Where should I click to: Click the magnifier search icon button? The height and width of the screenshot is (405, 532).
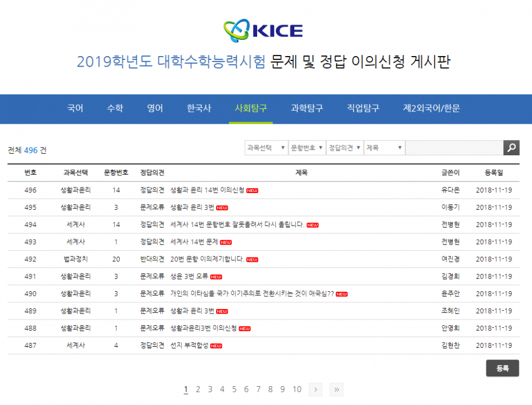[x=511, y=148]
